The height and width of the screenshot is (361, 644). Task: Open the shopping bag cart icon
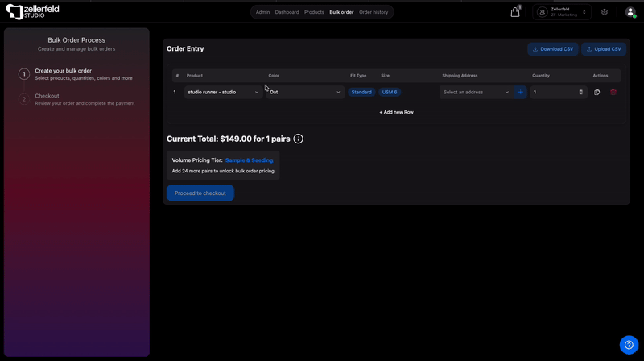click(515, 12)
